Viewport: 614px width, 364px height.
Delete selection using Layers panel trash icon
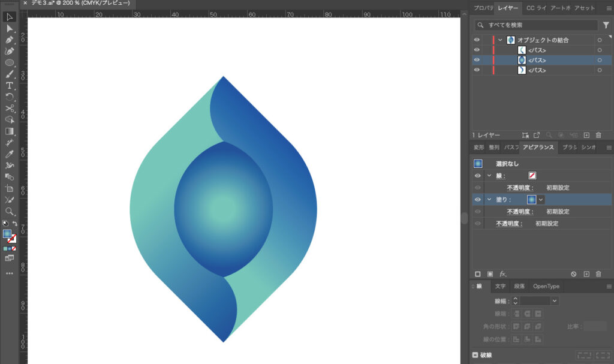tap(598, 136)
